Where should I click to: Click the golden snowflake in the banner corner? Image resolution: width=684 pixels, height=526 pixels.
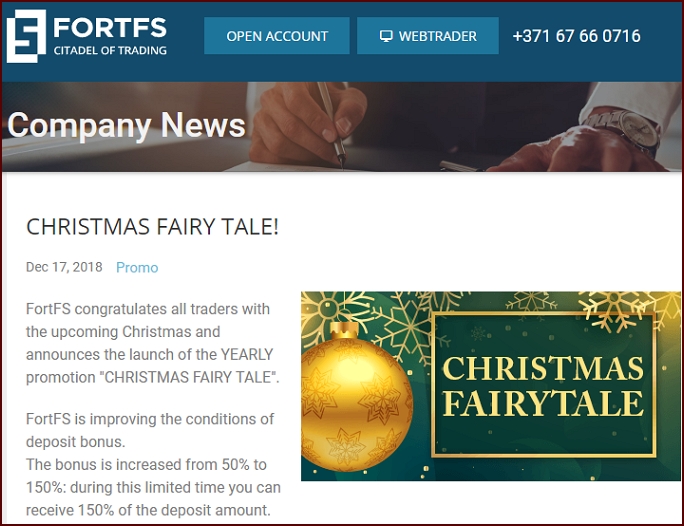point(617,310)
